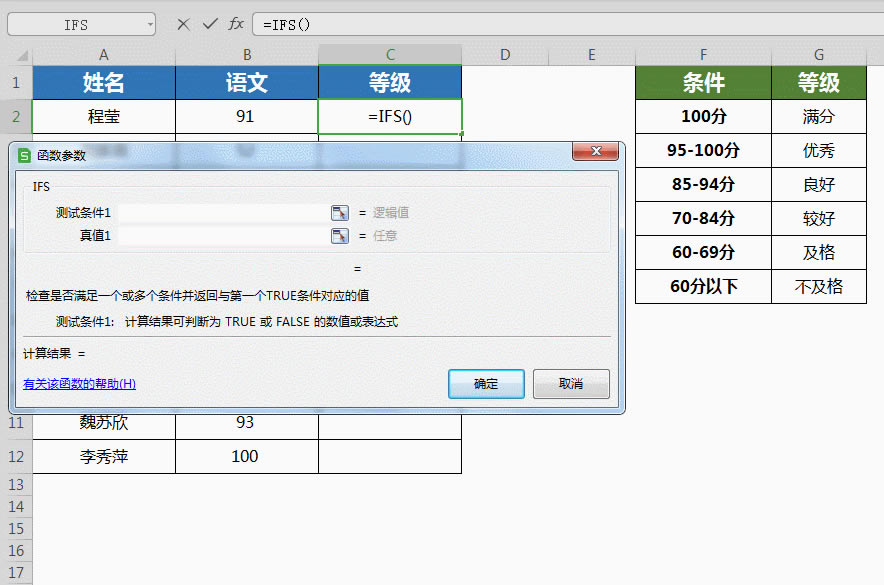Select row 15 header

click(x=16, y=529)
